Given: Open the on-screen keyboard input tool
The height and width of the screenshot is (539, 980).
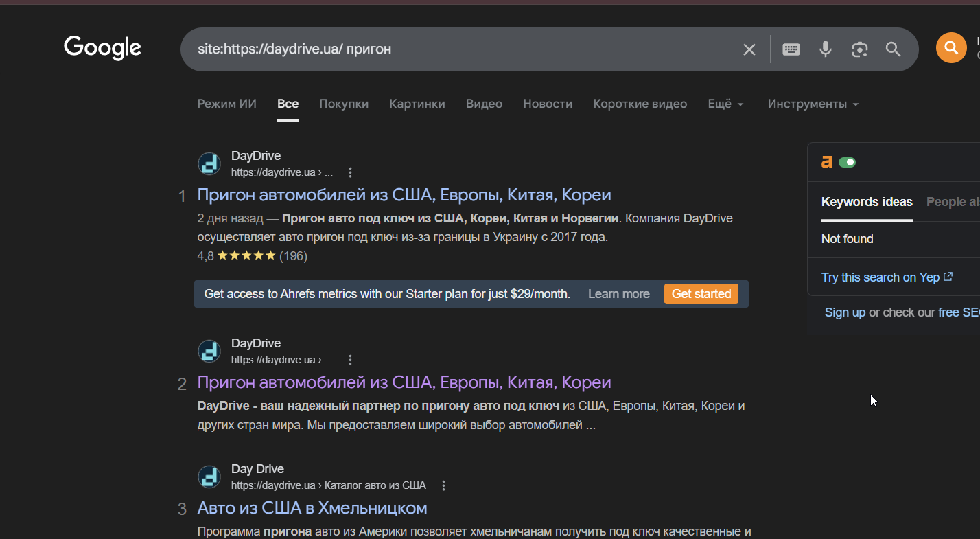Looking at the screenshot, I should tap(791, 49).
